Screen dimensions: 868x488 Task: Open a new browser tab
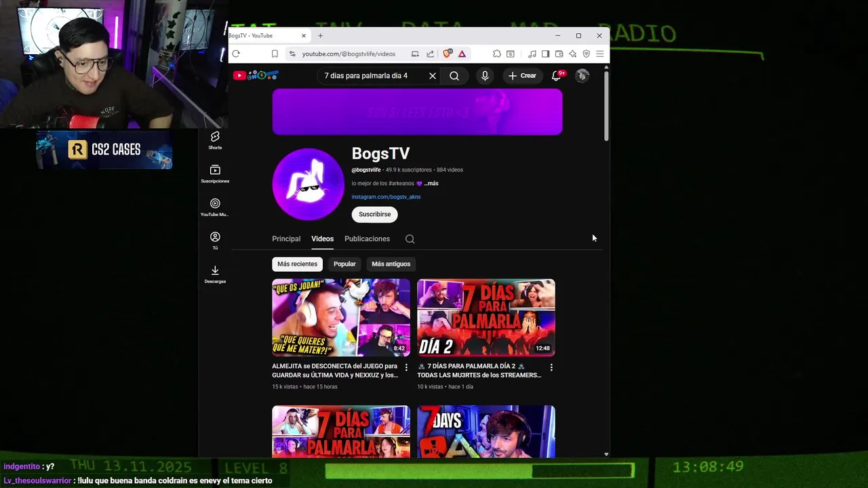click(321, 36)
